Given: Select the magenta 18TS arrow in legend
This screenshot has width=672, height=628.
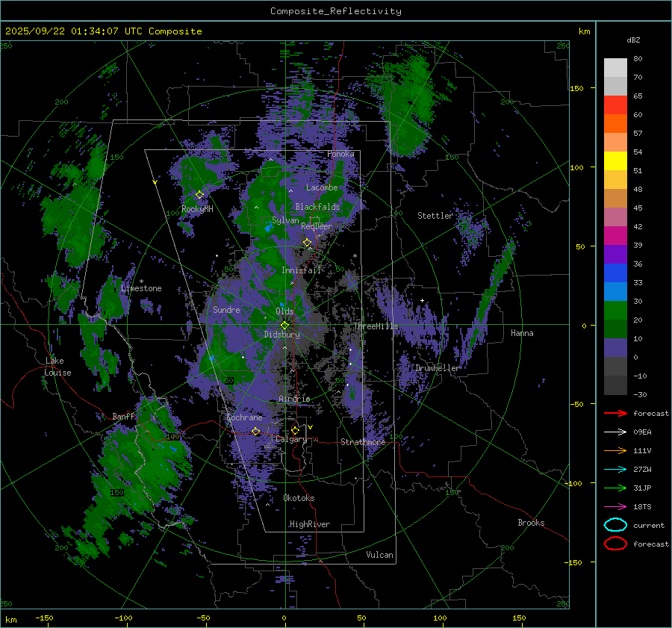Looking at the screenshot, I should tap(615, 506).
